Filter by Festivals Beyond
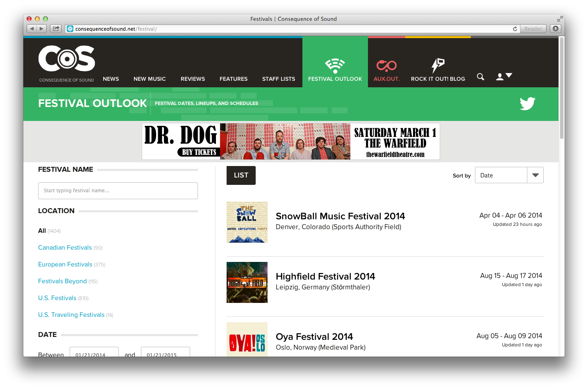The width and height of the screenshot is (588, 389). point(62,281)
